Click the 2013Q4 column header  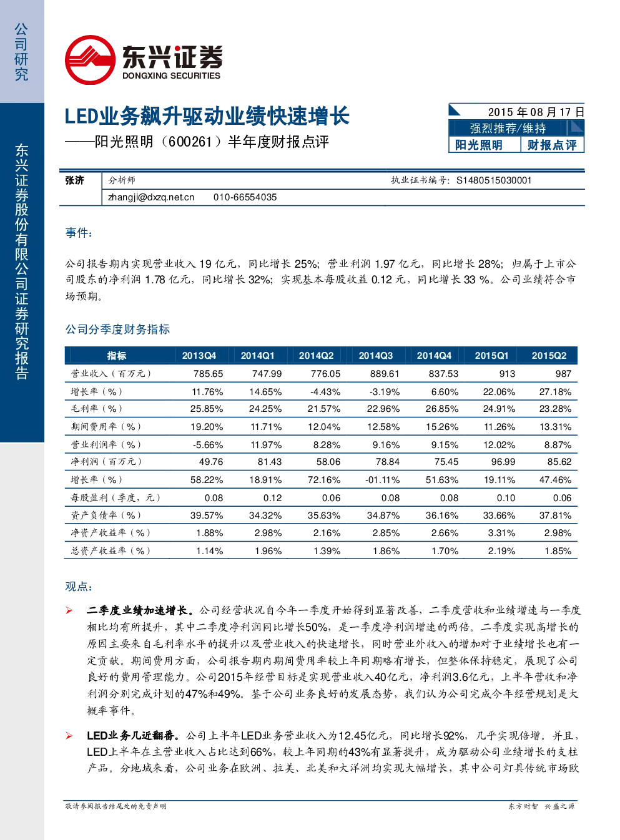(x=199, y=356)
